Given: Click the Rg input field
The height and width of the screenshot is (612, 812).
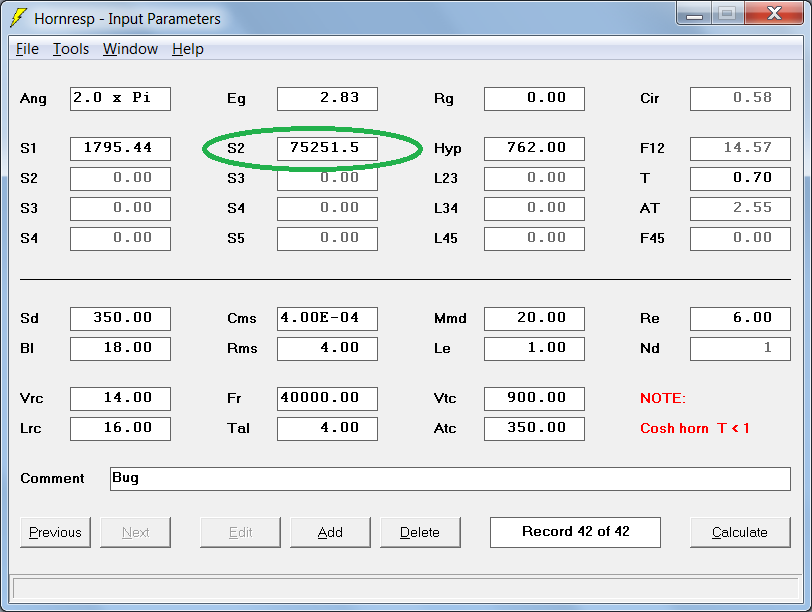Looking at the screenshot, I should (534, 98).
